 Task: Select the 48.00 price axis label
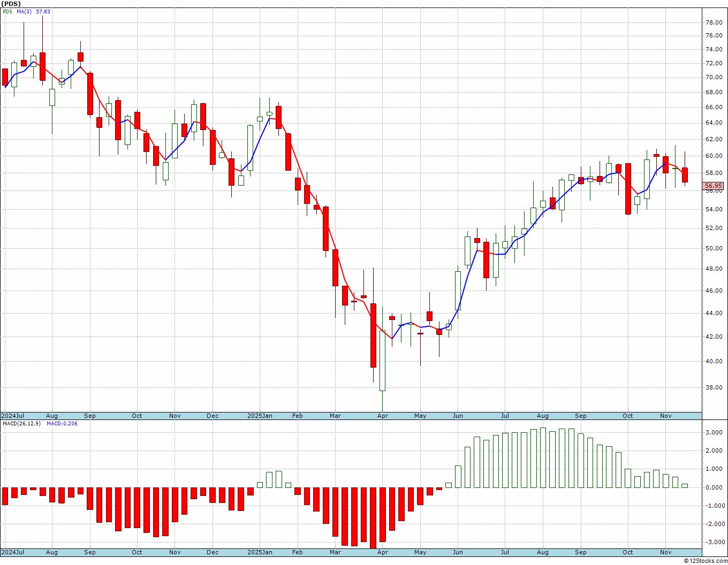tap(714, 269)
